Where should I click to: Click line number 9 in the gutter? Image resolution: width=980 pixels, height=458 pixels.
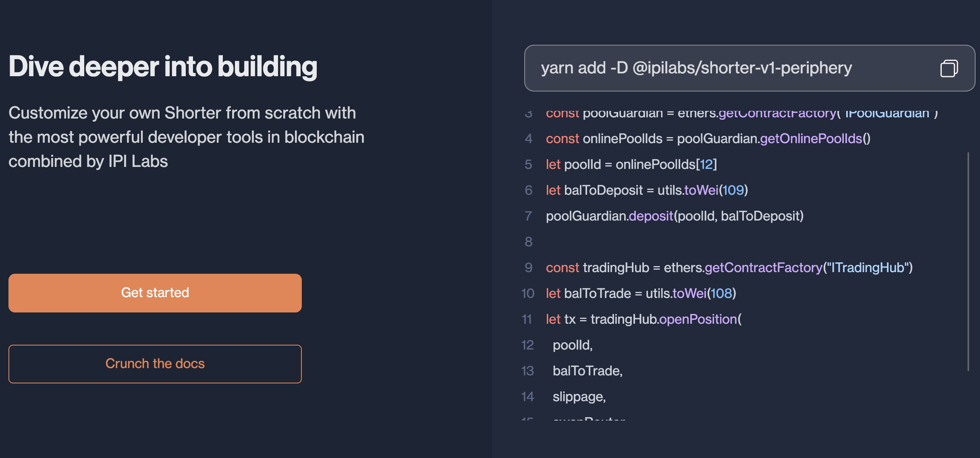(x=529, y=268)
